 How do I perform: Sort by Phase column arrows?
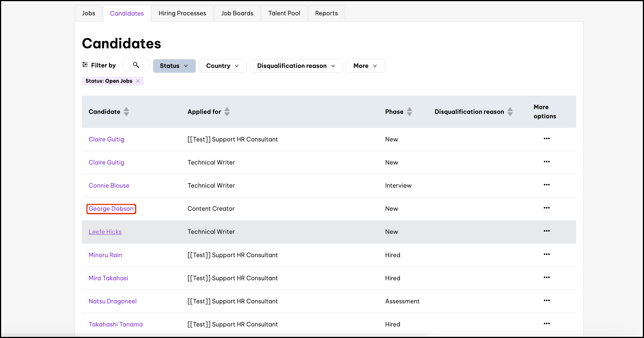click(409, 112)
